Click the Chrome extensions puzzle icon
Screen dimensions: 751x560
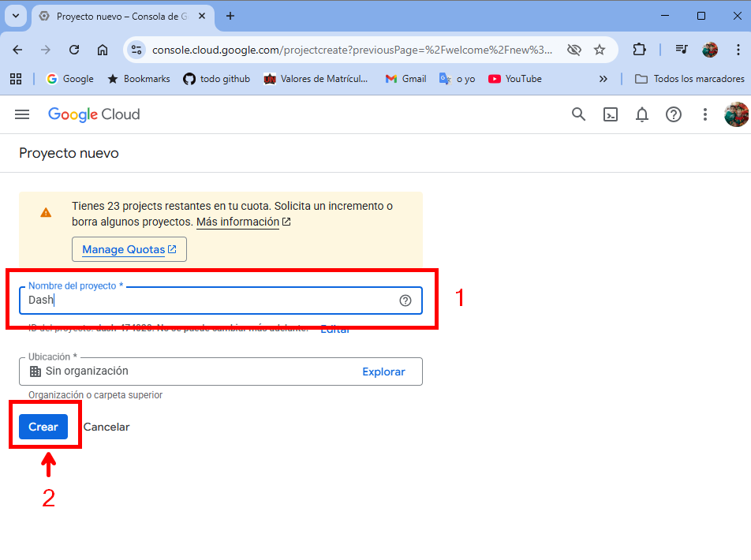(639, 50)
